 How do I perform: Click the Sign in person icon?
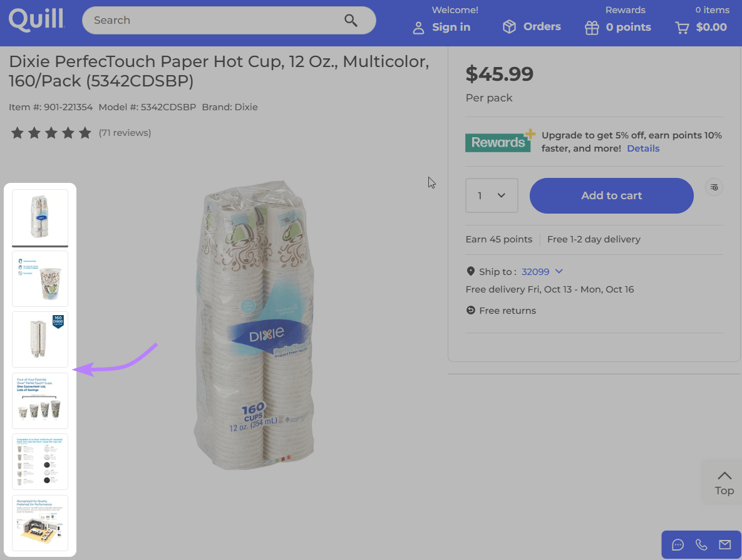pyautogui.click(x=418, y=28)
